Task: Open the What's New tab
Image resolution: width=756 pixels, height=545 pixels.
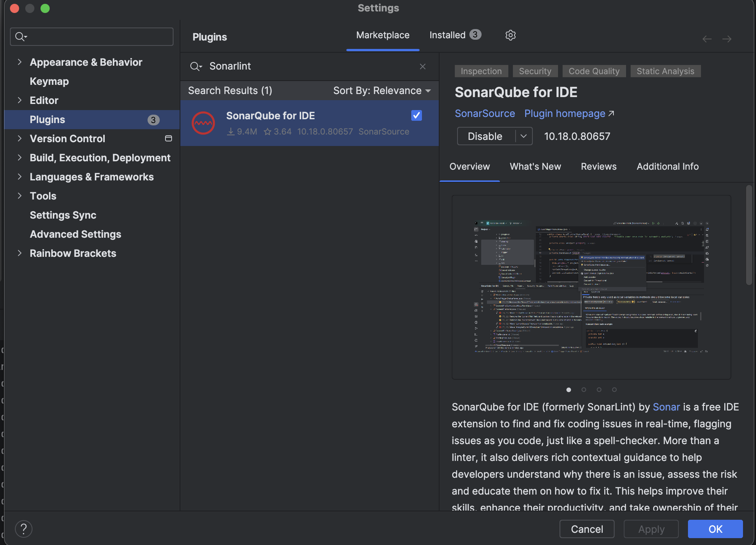Action: point(535,167)
